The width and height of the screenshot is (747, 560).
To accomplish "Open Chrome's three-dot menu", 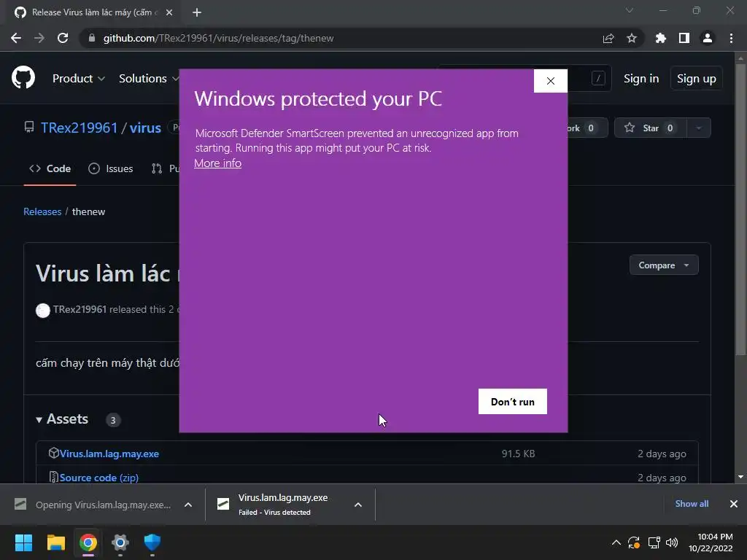I will [x=731, y=38].
